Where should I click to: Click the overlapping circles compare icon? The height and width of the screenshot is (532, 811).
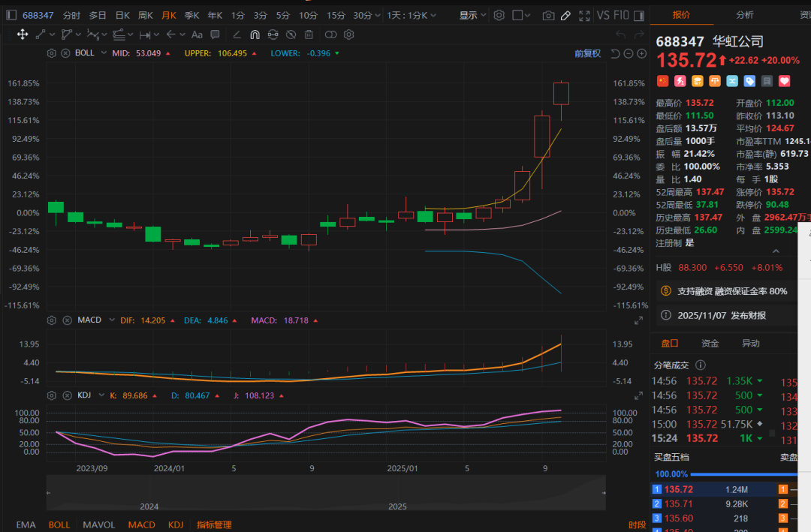tap(330, 35)
